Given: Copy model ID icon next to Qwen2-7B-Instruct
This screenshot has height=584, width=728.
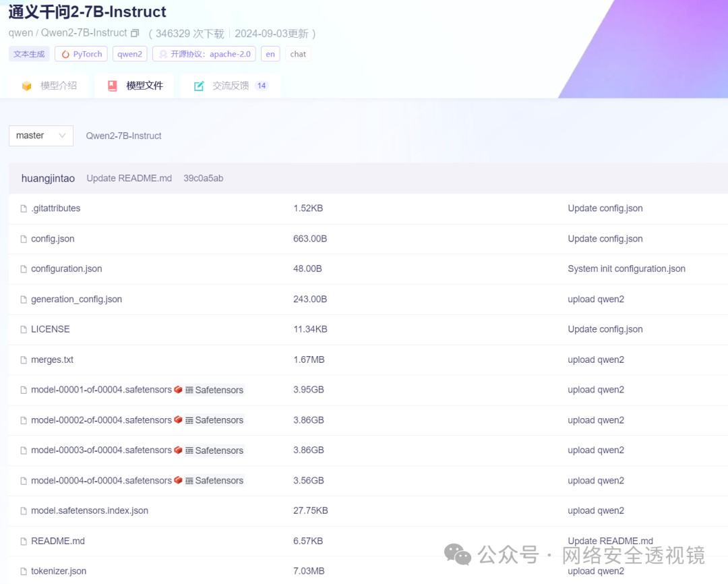Looking at the screenshot, I should point(135,33).
